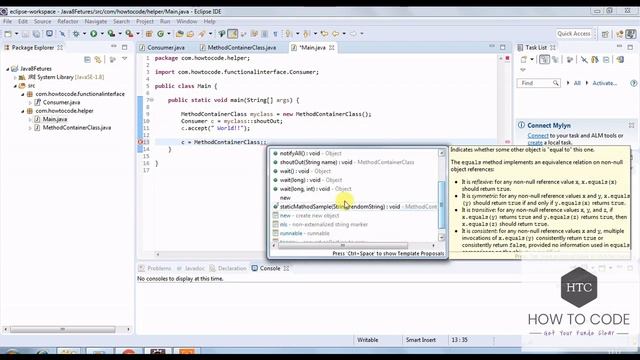Open the Refactor menu
The width and height of the screenshot is (640, 360).
67,22
